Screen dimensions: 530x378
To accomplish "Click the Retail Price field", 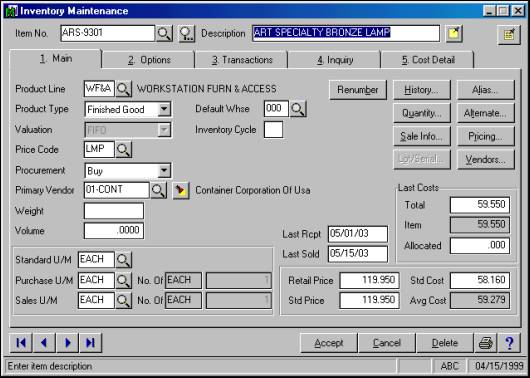I will pos(369,281).
